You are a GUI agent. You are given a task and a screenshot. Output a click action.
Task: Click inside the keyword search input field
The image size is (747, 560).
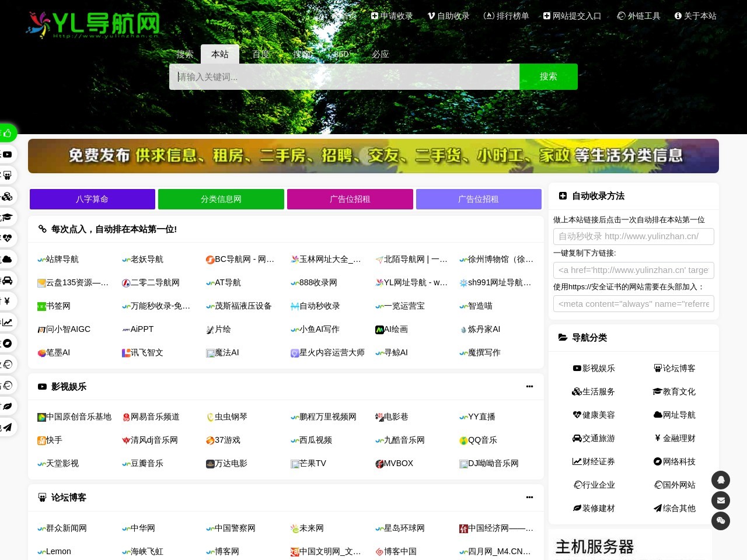pos(344,76)
